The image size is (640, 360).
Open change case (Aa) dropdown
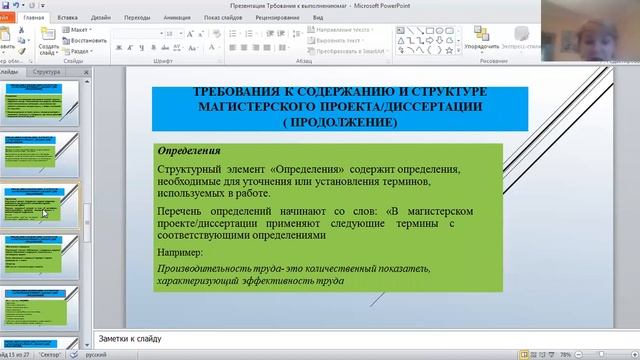coord(193,48)
